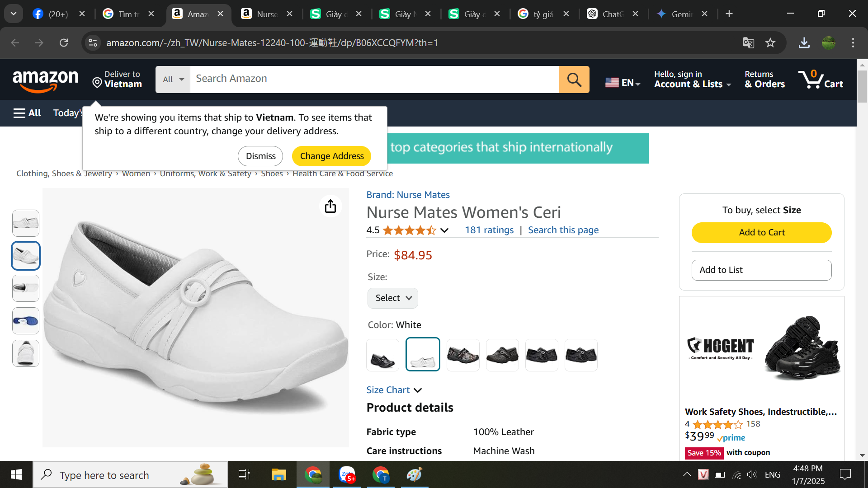The height and width of the screenshot is (488, 868).
Task: Type in the Search Amazon field
Action: pos(374,80)
